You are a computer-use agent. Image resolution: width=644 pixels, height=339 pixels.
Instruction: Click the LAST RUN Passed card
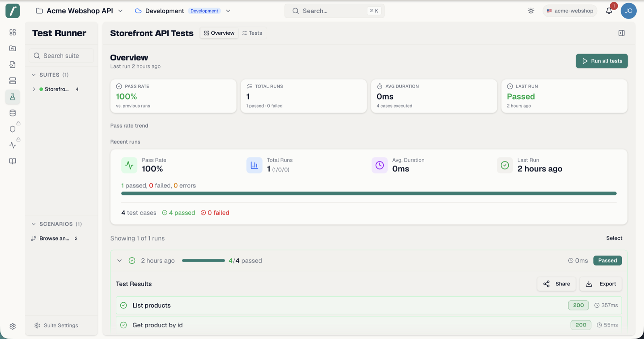(564, 96)
